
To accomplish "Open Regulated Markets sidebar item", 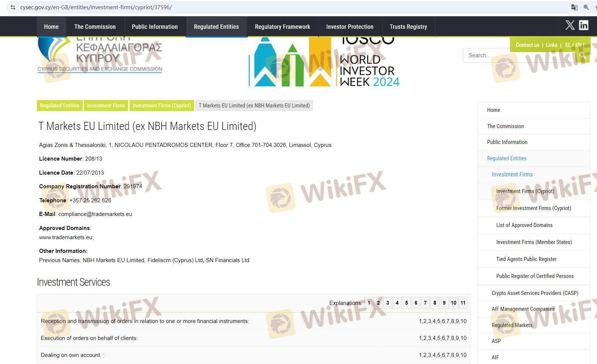I will click(534, 325).
